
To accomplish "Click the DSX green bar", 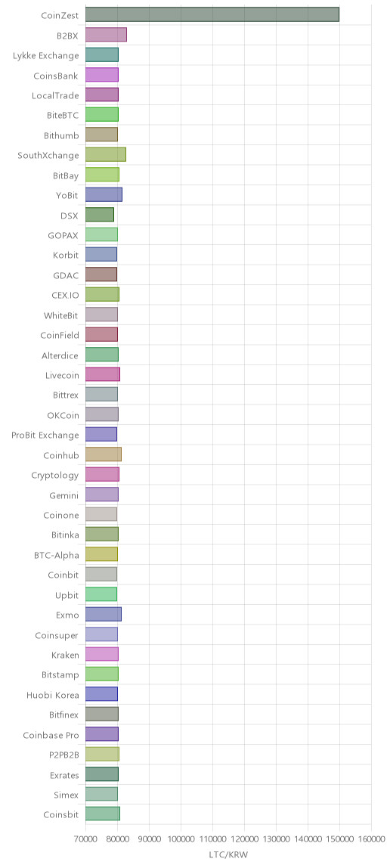I will (100, 215).
